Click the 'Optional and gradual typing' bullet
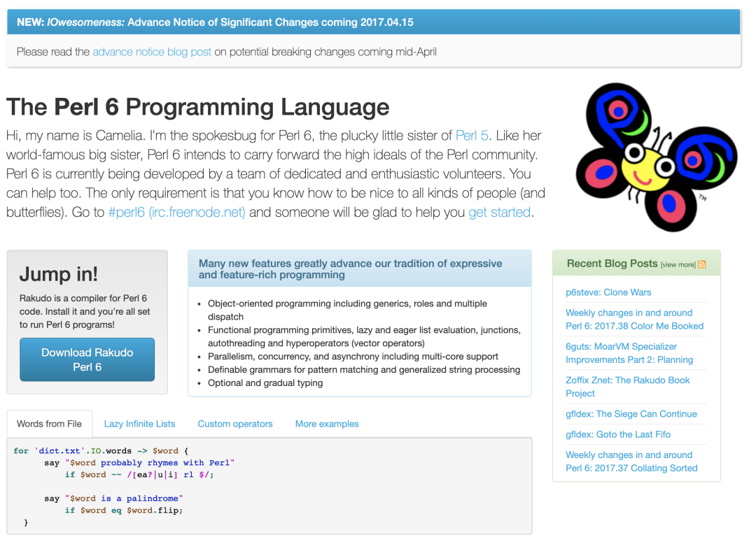756x542 pixels. pyautogui.click(x=265, y=383)
